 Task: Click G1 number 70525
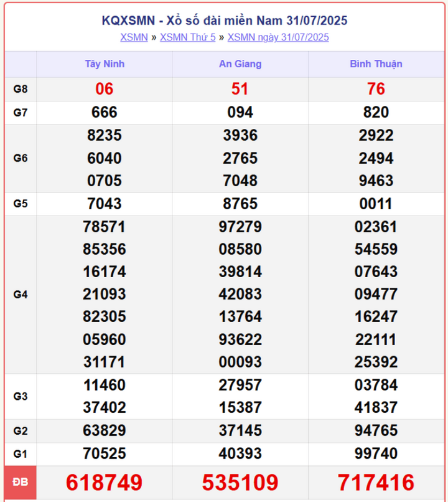click(x=105, y=453)
